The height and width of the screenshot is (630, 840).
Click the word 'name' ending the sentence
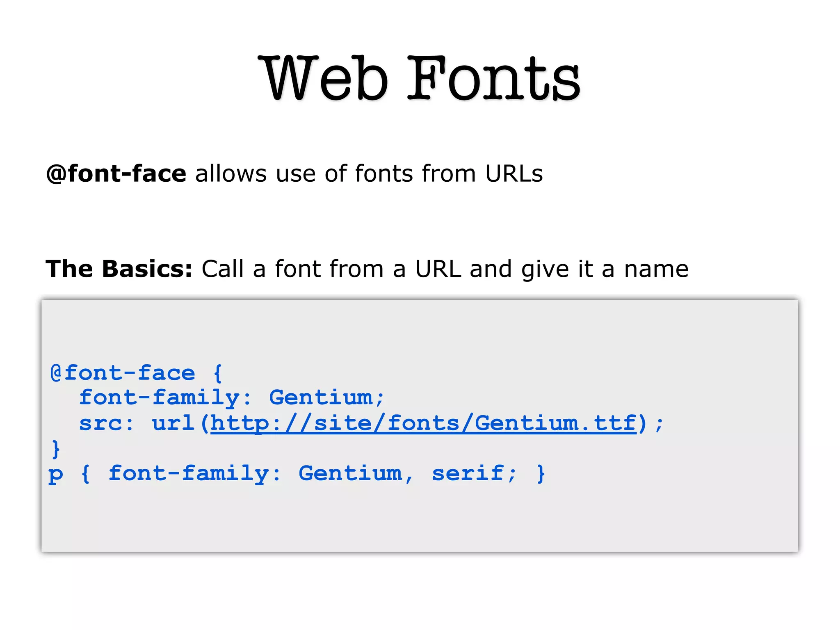(656, 269)
